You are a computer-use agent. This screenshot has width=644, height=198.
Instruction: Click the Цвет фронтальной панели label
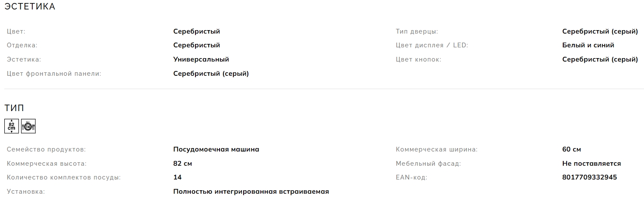[x=54, y=74]
